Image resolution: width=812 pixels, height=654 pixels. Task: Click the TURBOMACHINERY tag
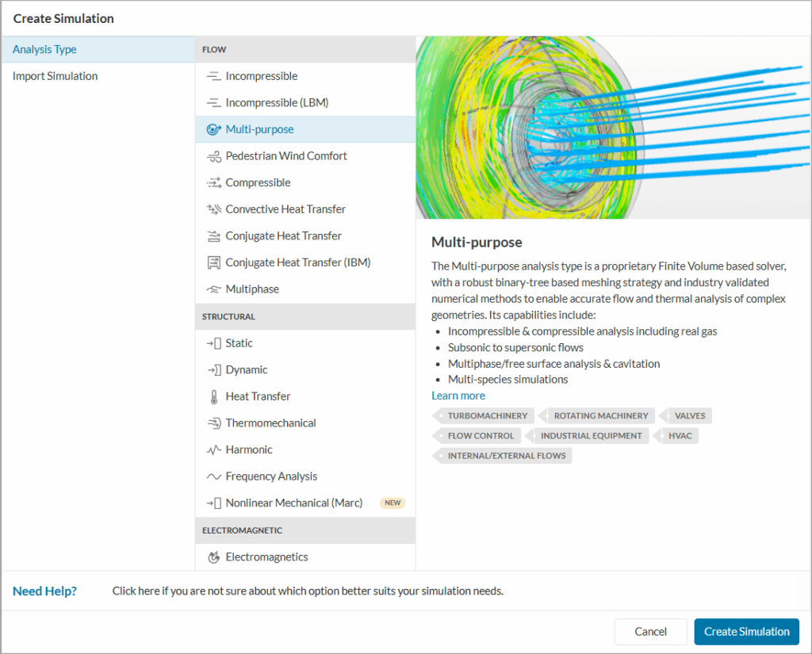click(487, 415)
